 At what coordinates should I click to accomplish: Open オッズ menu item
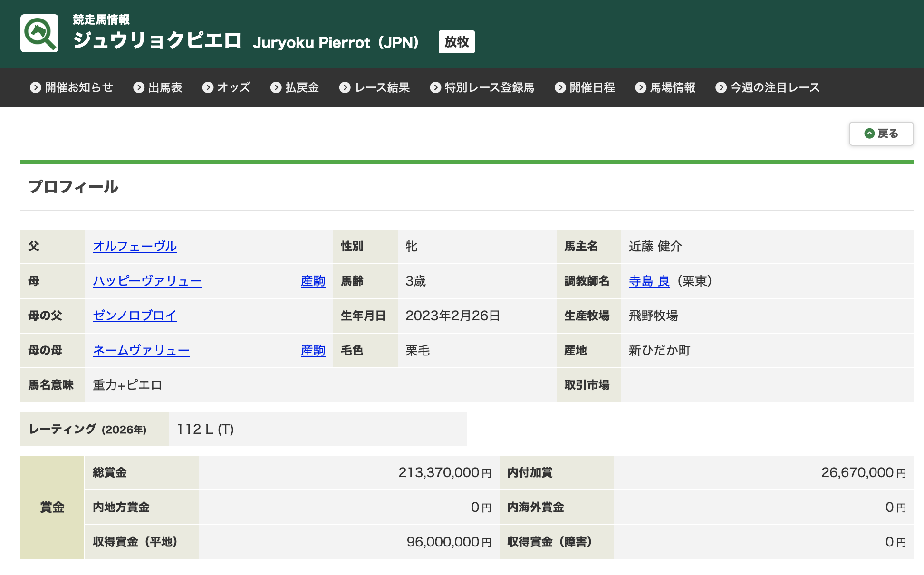click(x=226, y=87)
